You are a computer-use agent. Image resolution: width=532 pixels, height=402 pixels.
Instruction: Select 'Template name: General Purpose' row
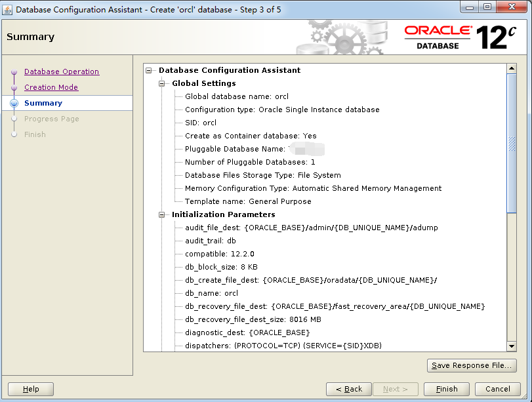248,201
